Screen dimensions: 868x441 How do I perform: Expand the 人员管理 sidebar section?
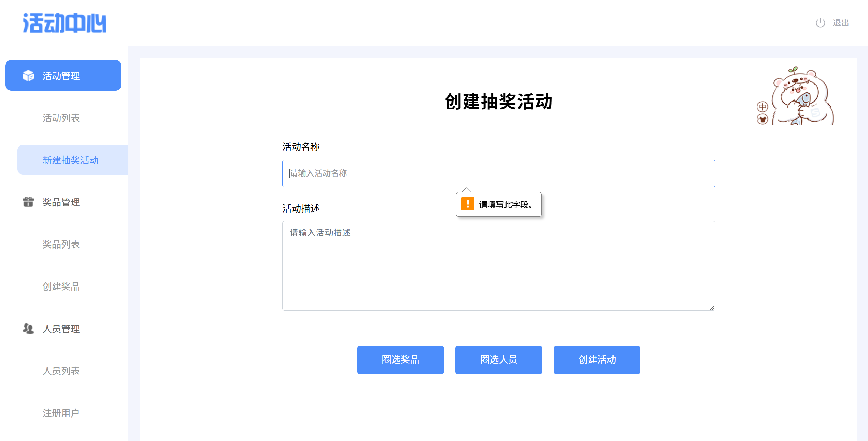click(61, 329)
